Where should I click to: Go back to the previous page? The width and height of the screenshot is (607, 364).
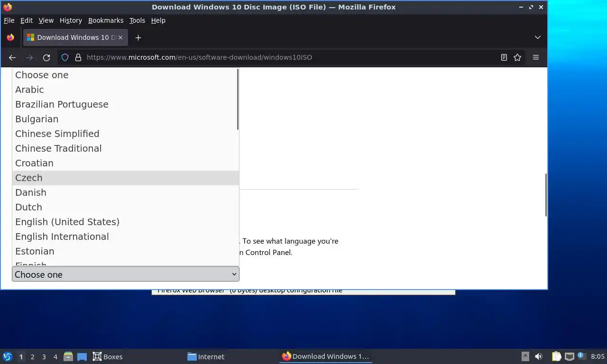point(12,57)
